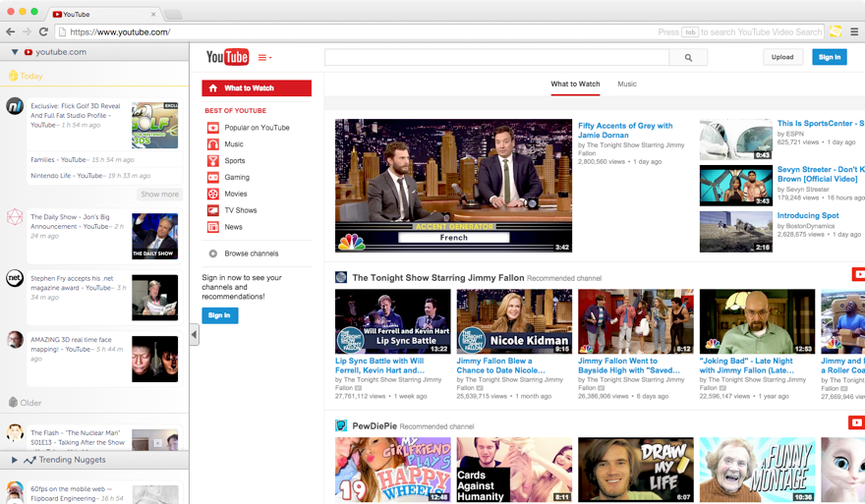
Task: Click the nl avatar icon in side panel
Action: (15, 106)
